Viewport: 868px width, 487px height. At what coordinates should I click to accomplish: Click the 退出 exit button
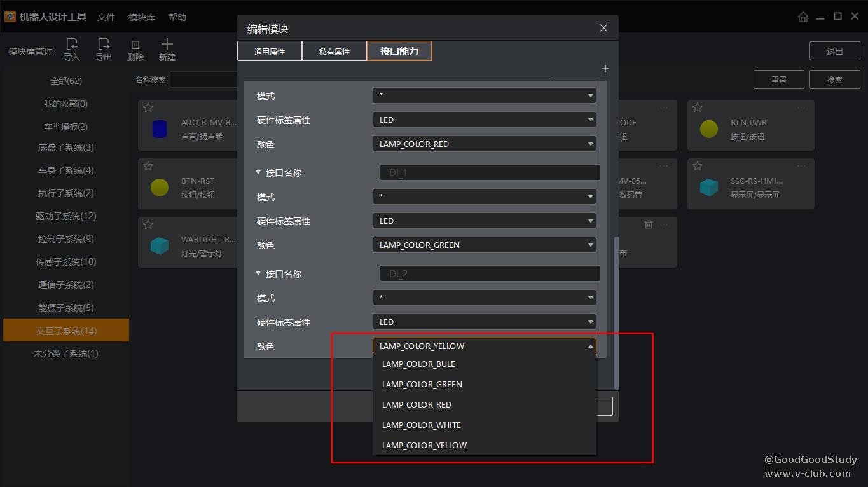pyautogui.click(x=834, y=51)
